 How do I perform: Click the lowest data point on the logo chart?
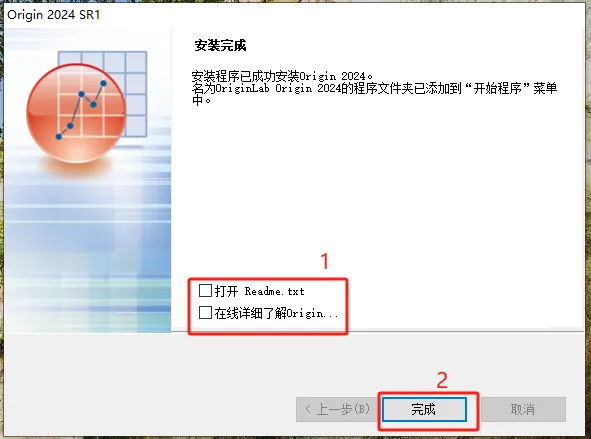[x=59, y=136]
